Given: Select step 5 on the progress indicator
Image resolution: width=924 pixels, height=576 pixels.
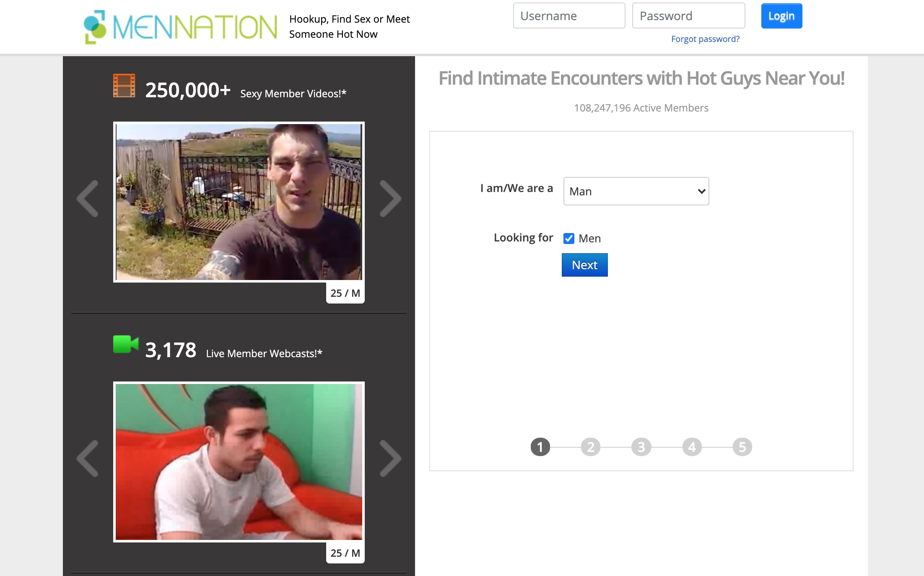Looking at the screenshot, I should 742,447.
